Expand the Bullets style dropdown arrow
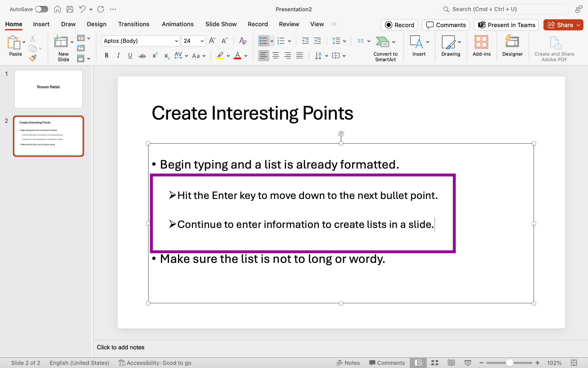This screenshot has height=368, width=588. (x=272, y=41)
